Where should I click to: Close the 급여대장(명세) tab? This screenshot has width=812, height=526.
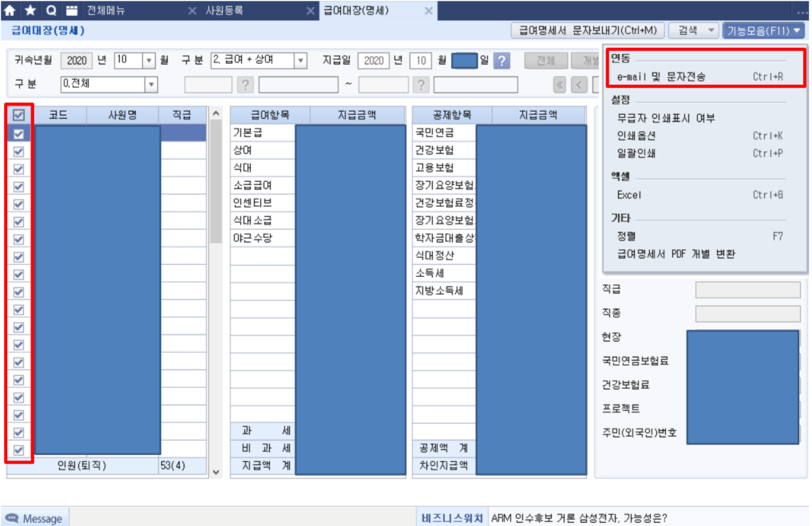428,10
